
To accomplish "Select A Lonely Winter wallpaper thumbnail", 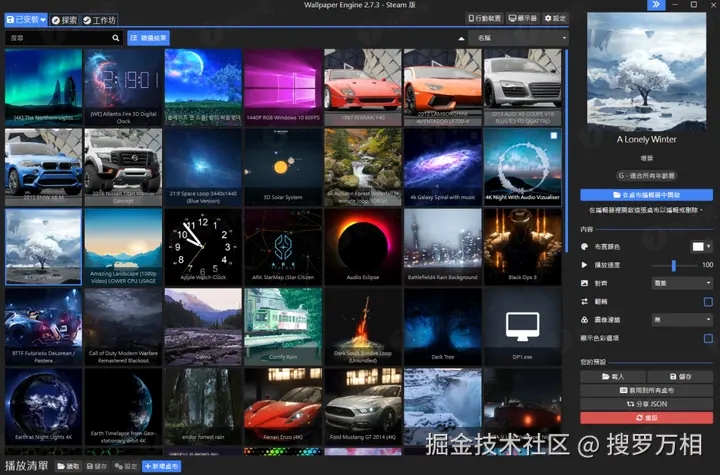I will click(x=44, y=247).
